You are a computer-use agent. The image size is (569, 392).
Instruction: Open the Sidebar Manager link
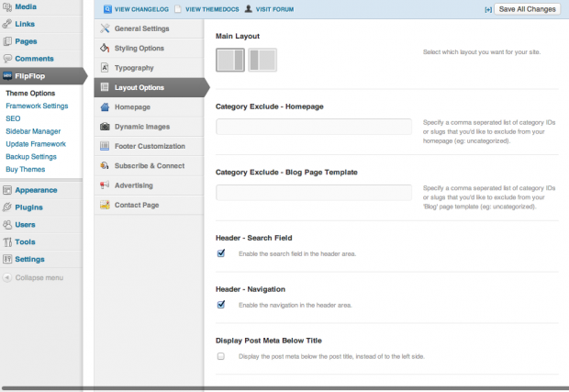pyautogui.click(x=33, y=131)
